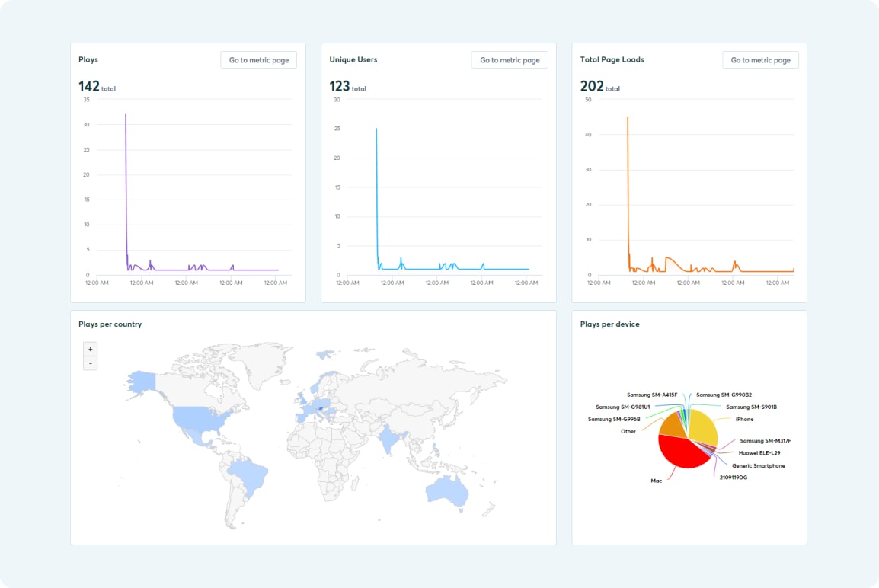Click the "202 total" page loads count
Screen dimensions: 879x588
[599, 86]
